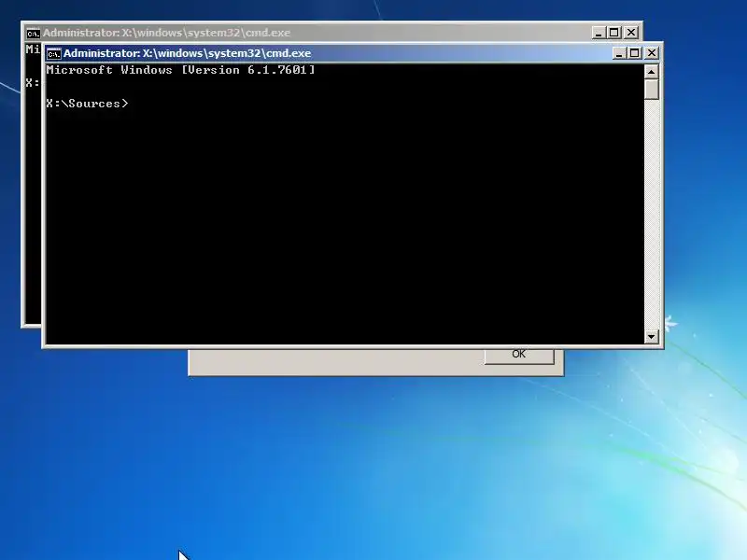Click the scrollbar thumb in front cmd window
Screen dimensions: 747x560
pyautogui.click(x=651, y=89)
